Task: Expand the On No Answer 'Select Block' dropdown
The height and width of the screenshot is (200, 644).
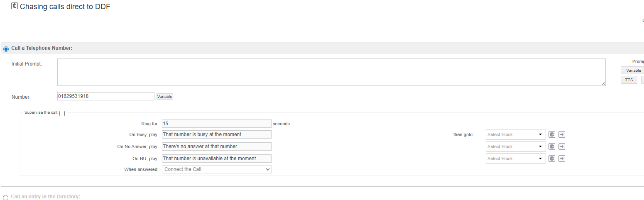Action: click(515, 146)
